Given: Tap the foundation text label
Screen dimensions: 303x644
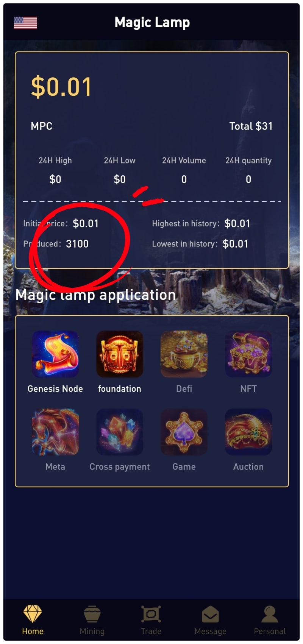Looking at the screenshot, I should point(120,389).
